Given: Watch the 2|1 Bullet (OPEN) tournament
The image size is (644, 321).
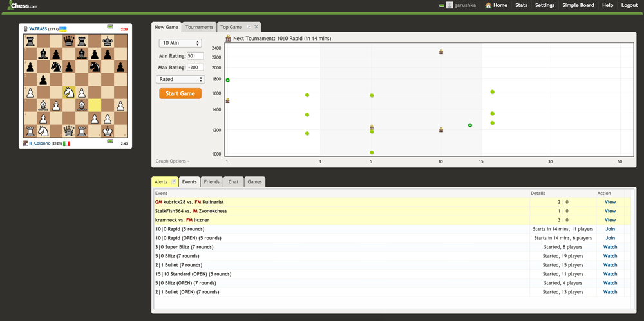Looking at the screenshot, I should pyautogui.click(x=610, y=292).
